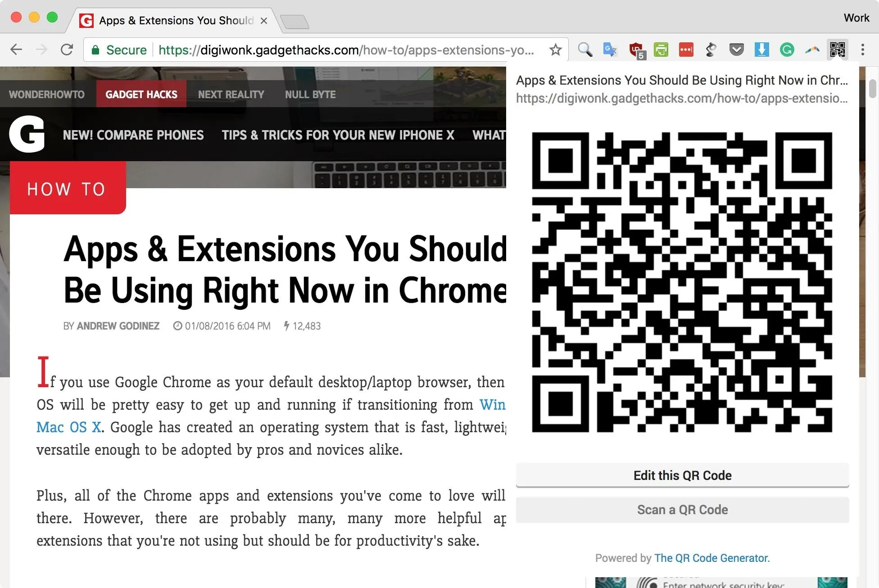Open the Google Translate extension

tap(610, 50)
